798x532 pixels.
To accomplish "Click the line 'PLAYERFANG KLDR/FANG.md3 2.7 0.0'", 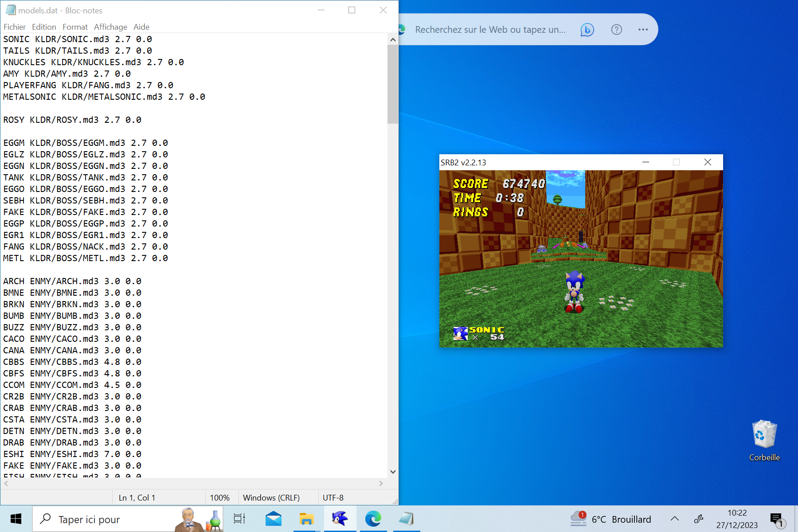I will pos(88,86).
